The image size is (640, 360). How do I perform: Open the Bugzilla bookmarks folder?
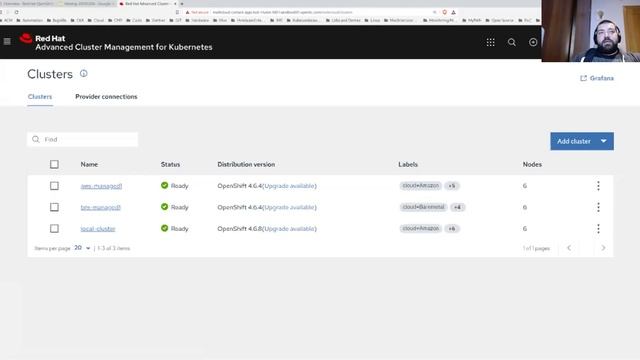click(x=57, y=20)
